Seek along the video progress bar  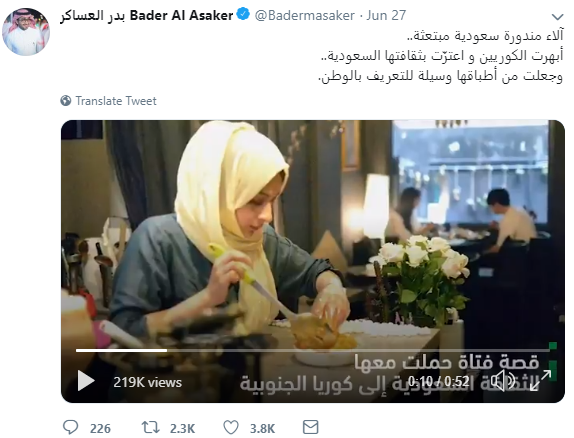(313, 350)
